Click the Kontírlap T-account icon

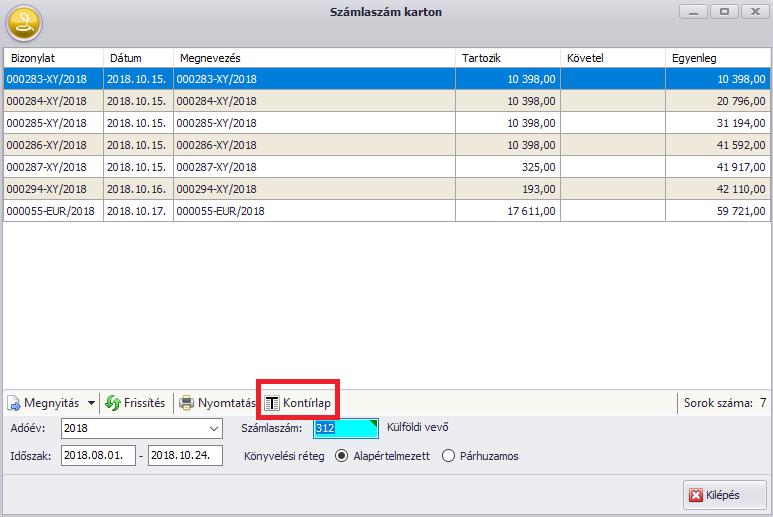pyautogui.click(x=272, y=403)
